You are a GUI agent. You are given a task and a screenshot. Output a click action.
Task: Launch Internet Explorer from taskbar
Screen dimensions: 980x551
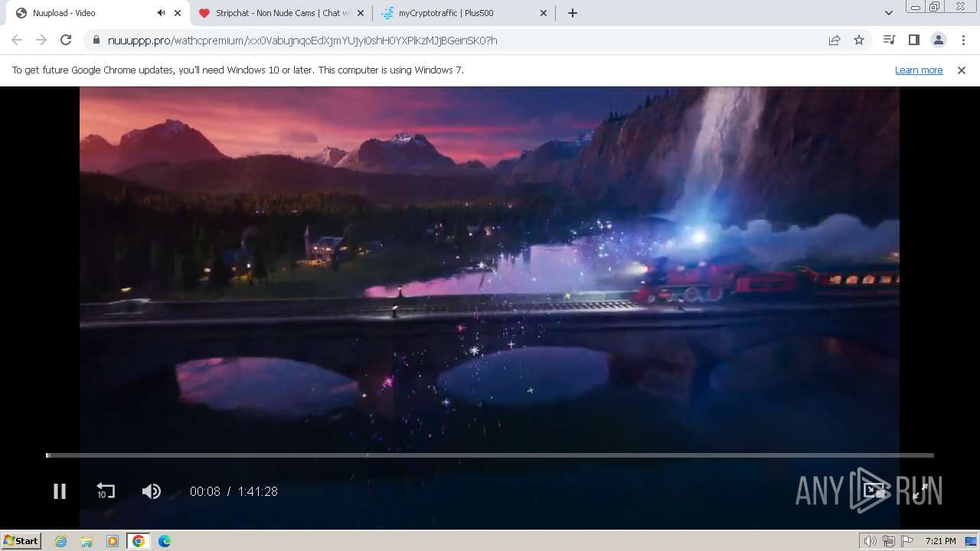61,541
